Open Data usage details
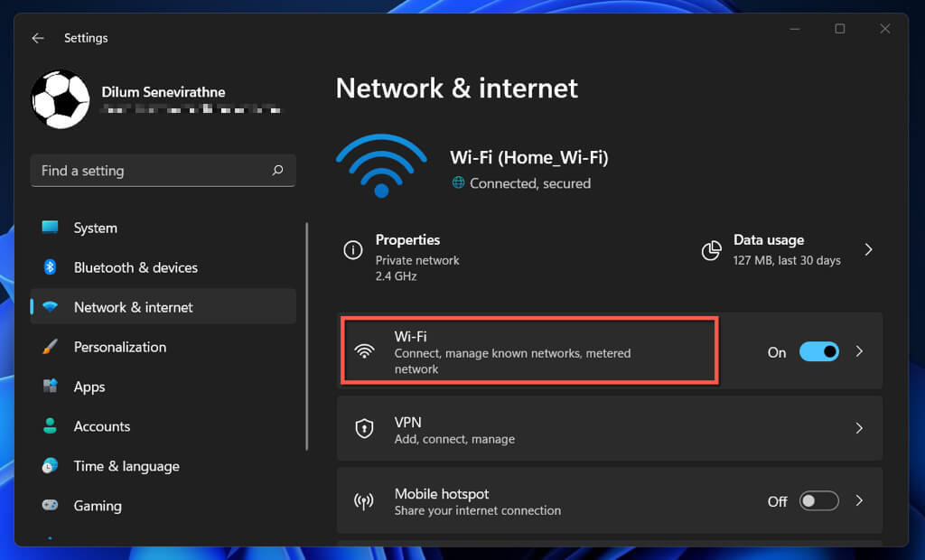 pyautogui.click(x=788, y=250)
